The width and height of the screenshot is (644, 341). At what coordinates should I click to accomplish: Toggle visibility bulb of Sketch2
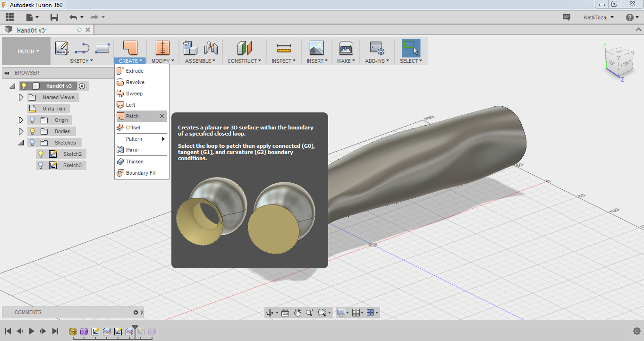click(41, 154)
